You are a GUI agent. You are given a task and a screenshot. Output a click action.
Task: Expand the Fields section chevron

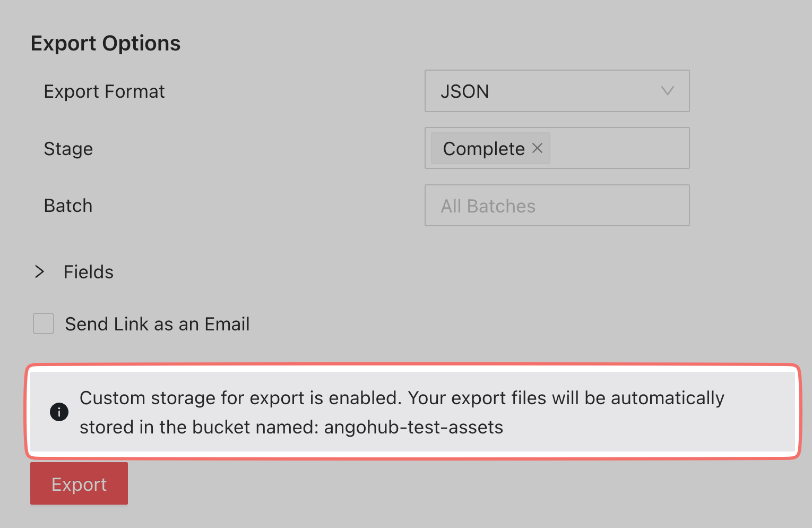click(39, 272)
